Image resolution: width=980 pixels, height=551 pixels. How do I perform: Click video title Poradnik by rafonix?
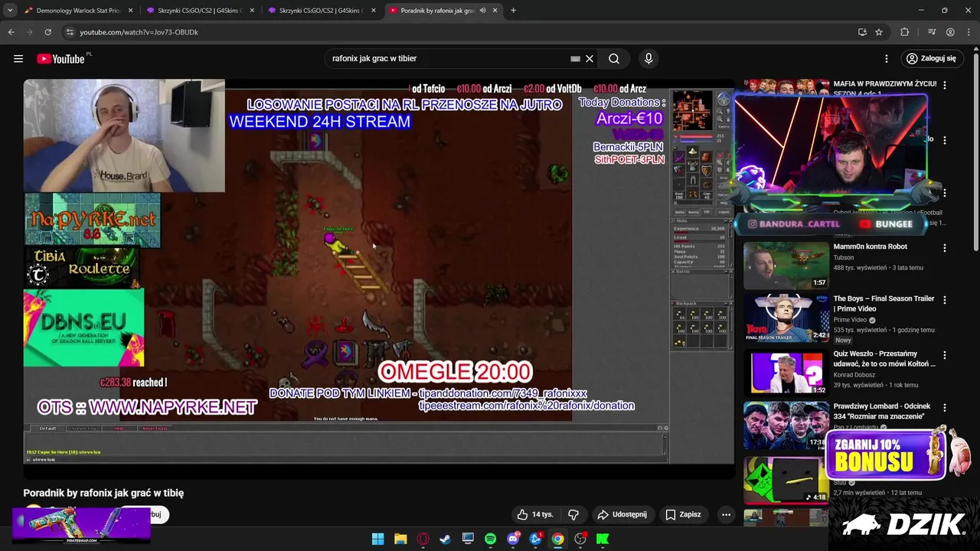click(x=103, y=493)
